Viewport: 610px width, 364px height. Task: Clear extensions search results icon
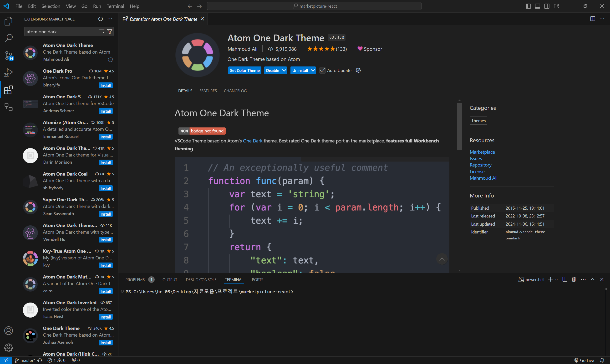coord(102,32)
